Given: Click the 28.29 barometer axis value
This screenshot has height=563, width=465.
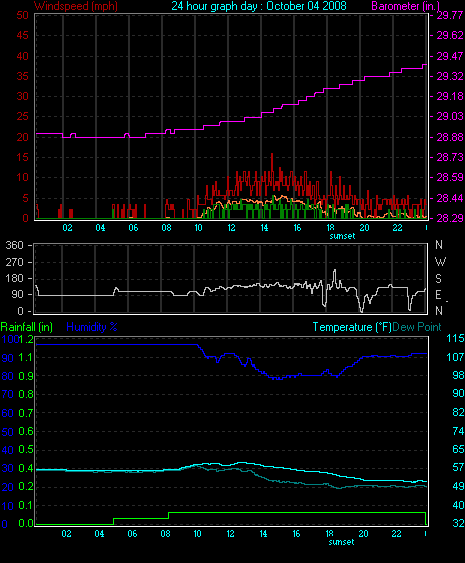Looking at the screenshot, I should (450, 218).
